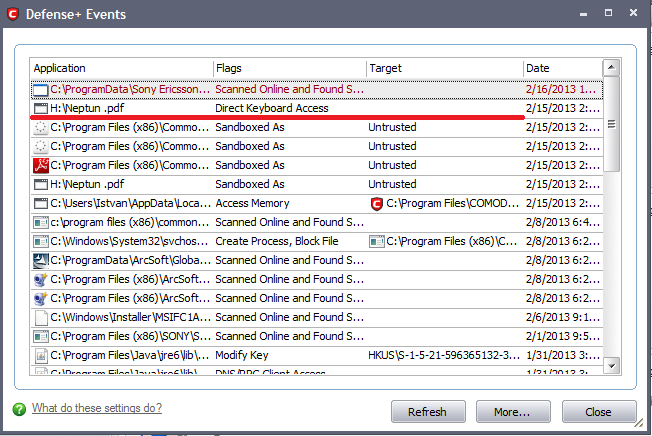
Task: Click the red Adobe PDF icon
Action: 41,165
